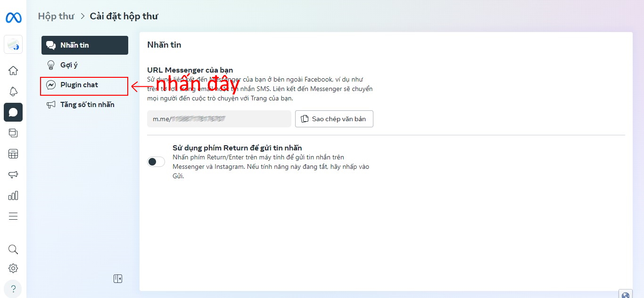Collapse the settings side panel
Screen dimensions: 644x298
pyautogui.click(x=118, y=279)
